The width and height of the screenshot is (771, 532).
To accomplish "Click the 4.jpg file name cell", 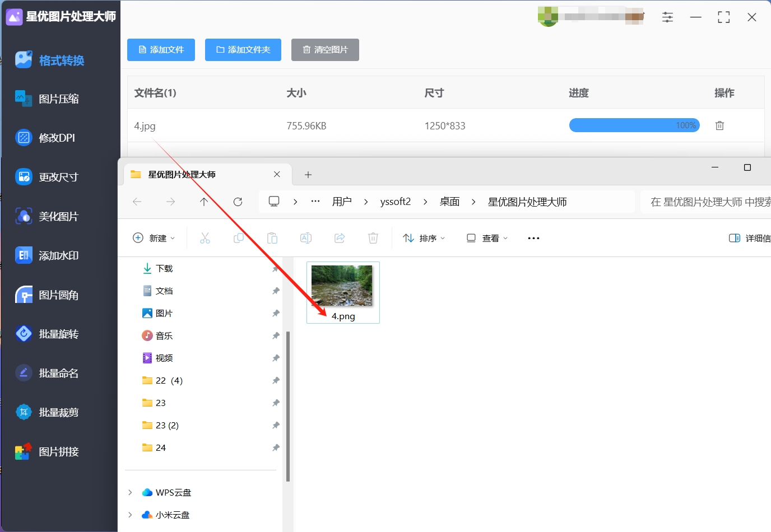I will point(145,126).
